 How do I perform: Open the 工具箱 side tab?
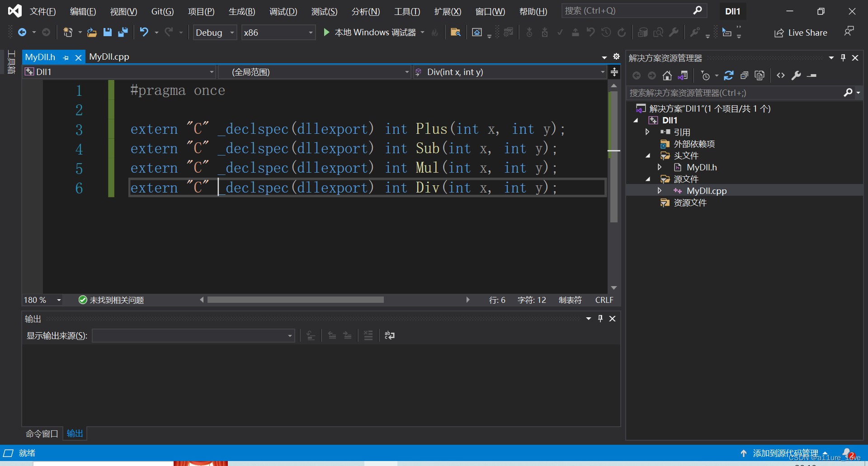point(11,62)
